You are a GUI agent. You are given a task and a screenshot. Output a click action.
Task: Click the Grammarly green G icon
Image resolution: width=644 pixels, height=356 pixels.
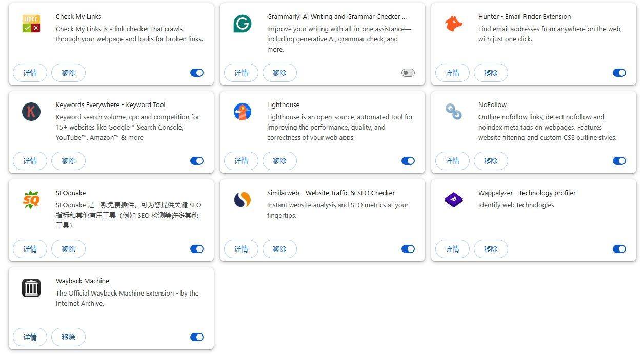click(243, 24)
